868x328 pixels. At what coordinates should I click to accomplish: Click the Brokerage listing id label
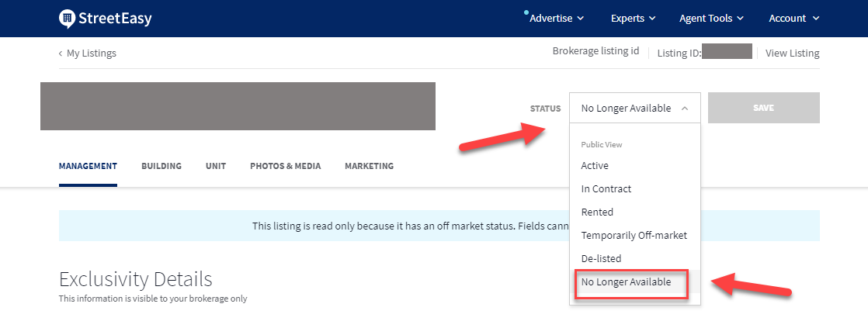(595, 51)
